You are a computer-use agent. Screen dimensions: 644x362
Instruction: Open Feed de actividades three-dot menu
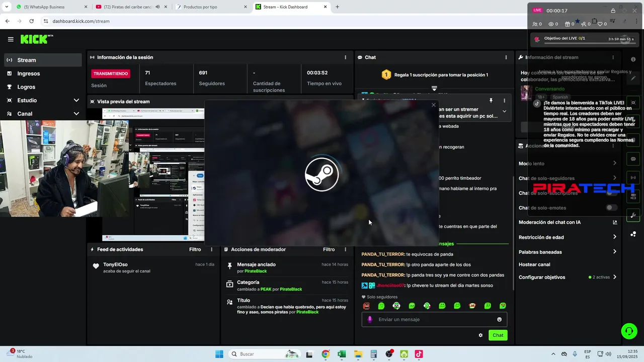[212, 249]
